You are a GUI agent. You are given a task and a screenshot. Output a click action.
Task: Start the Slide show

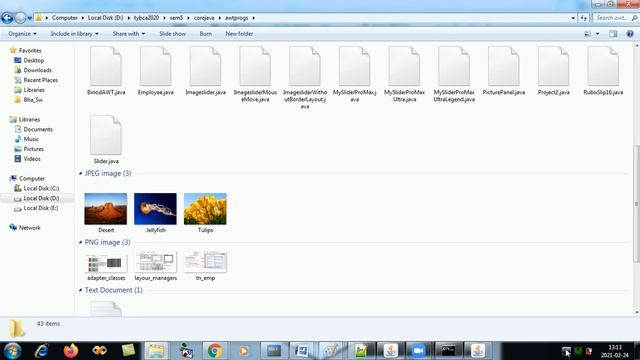(172, 34)
